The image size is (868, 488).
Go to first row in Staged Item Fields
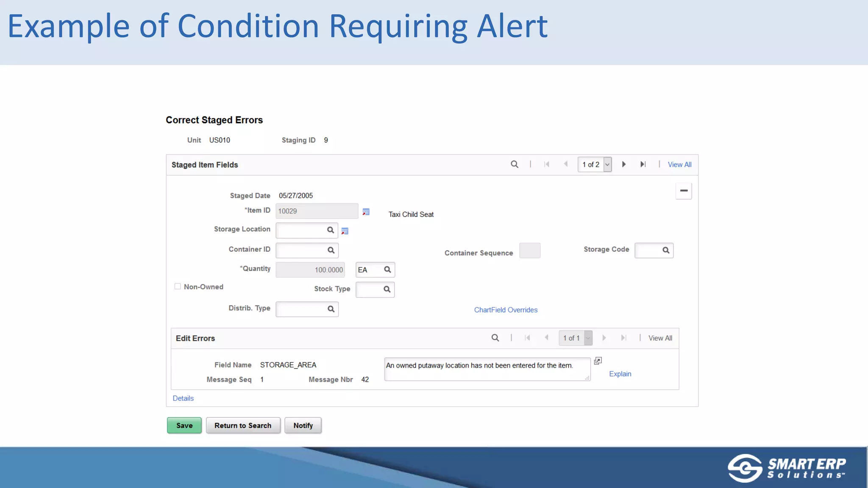point(547,164)
